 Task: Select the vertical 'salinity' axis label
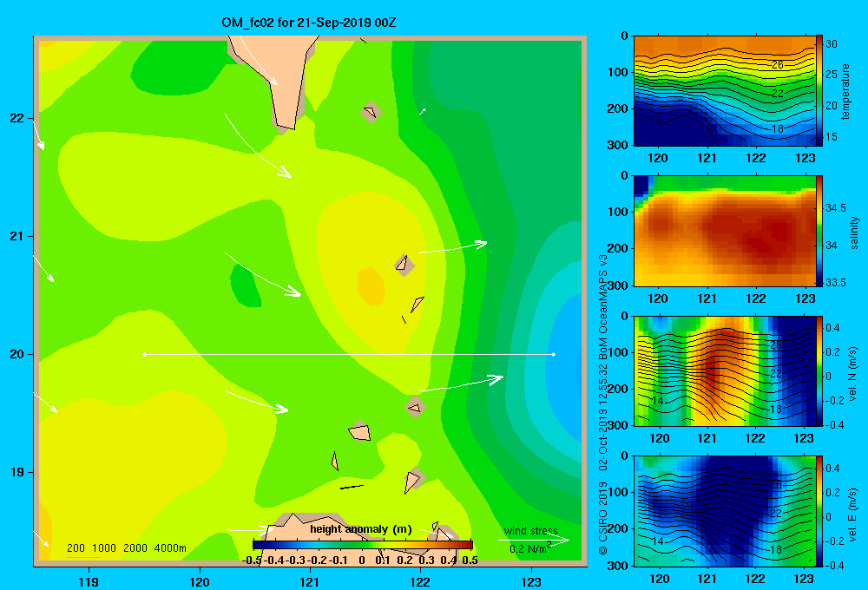(854, 233)
